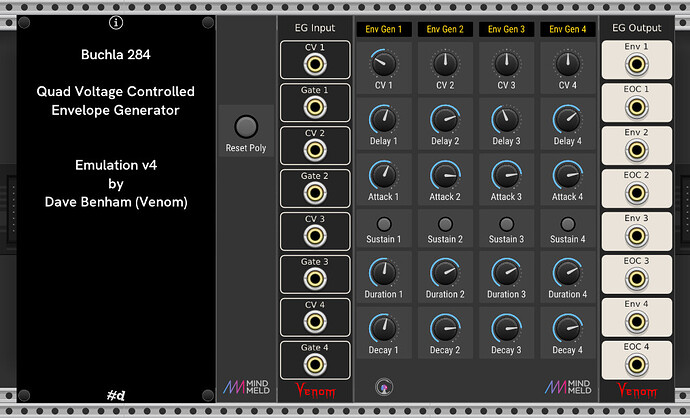This screenshot has height=418, width=690.
Task: Click the Duration 1 knob
Action: [x=384, y=273]
